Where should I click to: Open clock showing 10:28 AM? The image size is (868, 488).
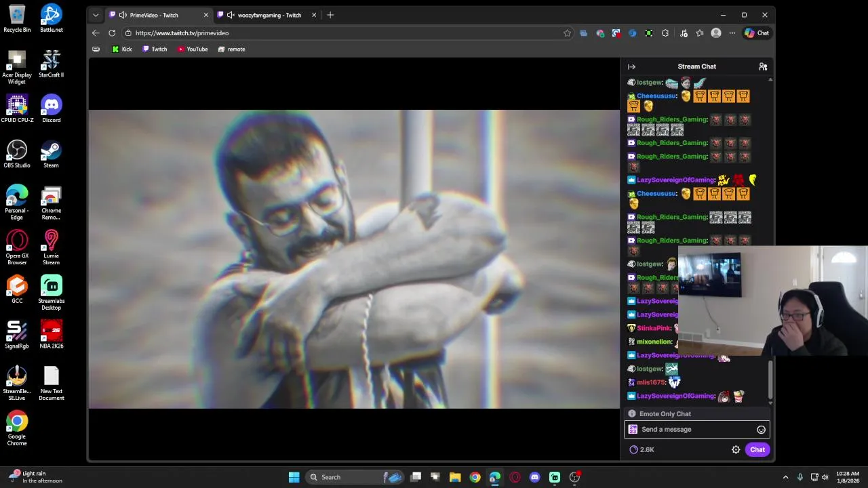[x=847, y=477]
